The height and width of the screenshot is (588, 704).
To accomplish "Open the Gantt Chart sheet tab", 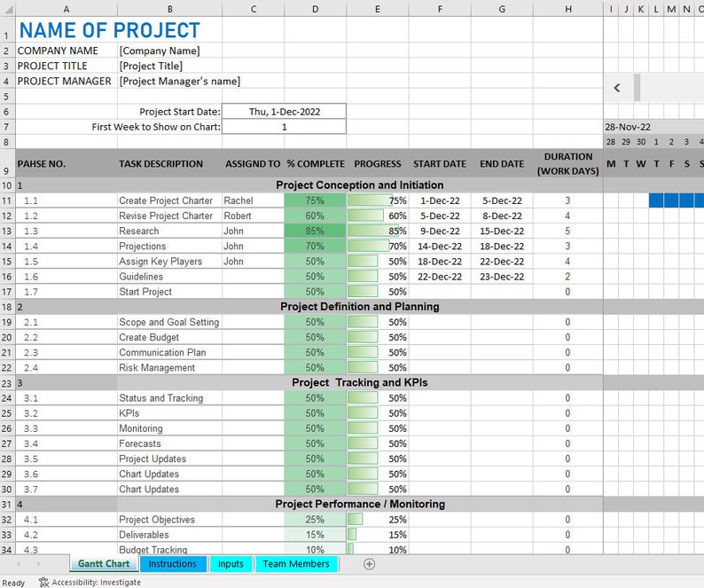I will pos(104,564).
